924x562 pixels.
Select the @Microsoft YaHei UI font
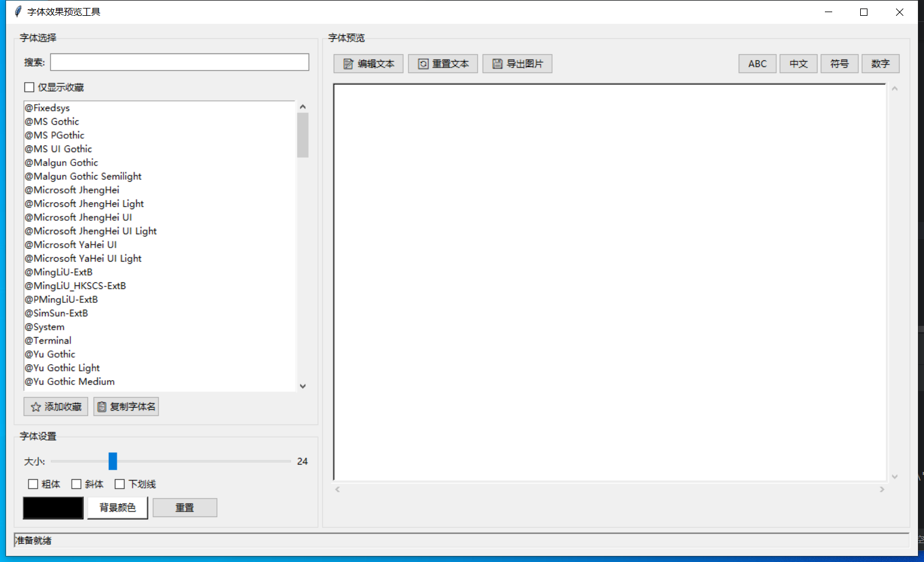point(159,245)
